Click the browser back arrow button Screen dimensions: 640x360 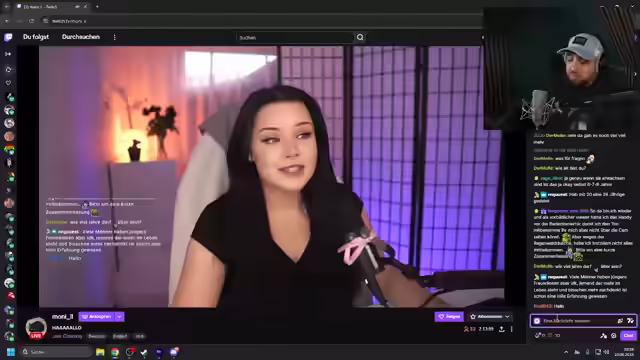[x=7, y=21]
